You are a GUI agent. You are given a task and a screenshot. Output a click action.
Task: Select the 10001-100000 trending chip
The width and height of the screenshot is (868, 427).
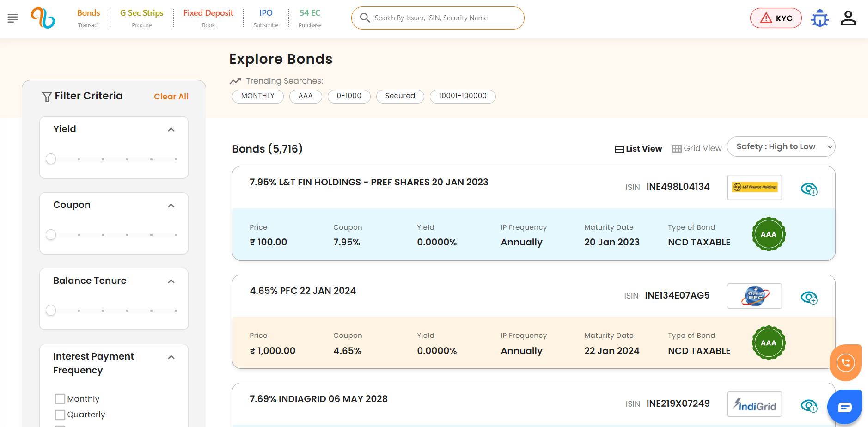(x=463, y=96)
